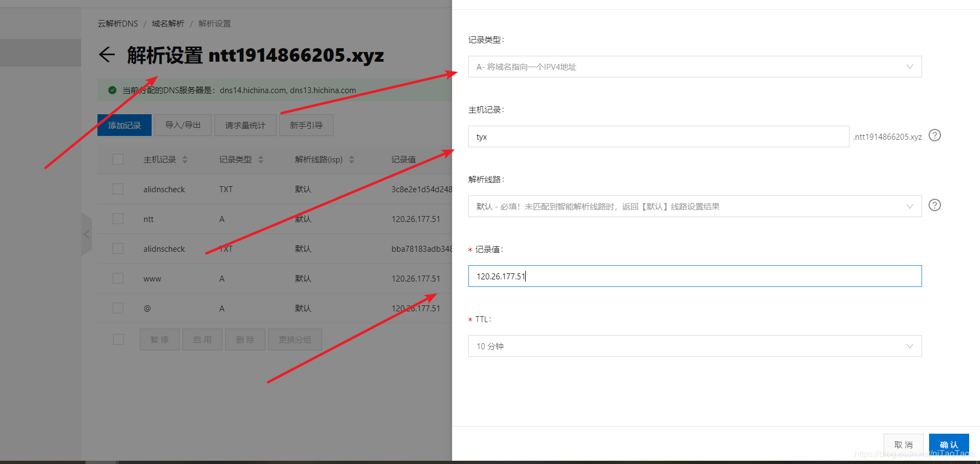The width and height of the screenshot is (980, 464).
Task: Toggle the select-all checkbox in table header
Action: click(118, 159)
